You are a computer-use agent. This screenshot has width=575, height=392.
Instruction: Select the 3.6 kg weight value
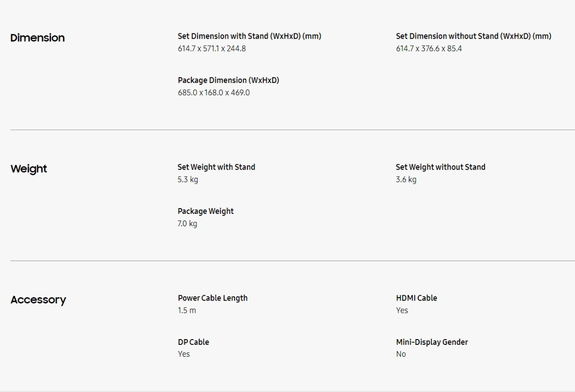[406, 180]
